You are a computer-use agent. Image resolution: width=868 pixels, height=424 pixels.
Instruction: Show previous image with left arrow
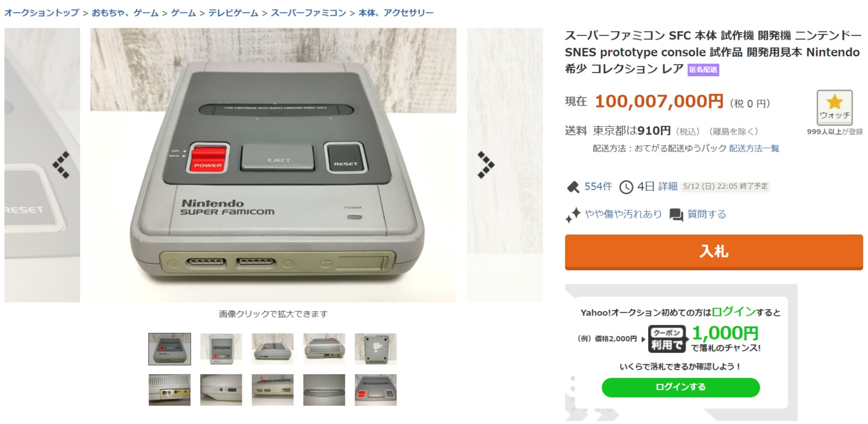coord(61,165)
